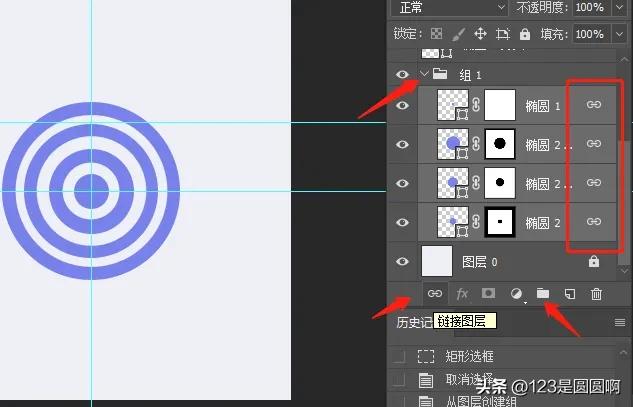
Task: Click prevent artboard auto-nesting lock icon
Action: [x=503, y=34]
